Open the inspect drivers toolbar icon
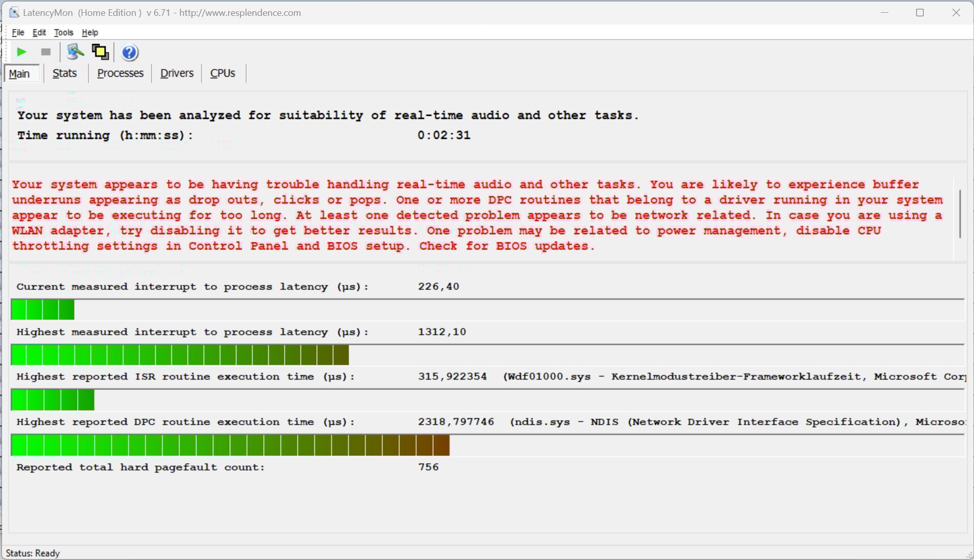The height and width of the screenshot is (560, 974). [75, 52]
